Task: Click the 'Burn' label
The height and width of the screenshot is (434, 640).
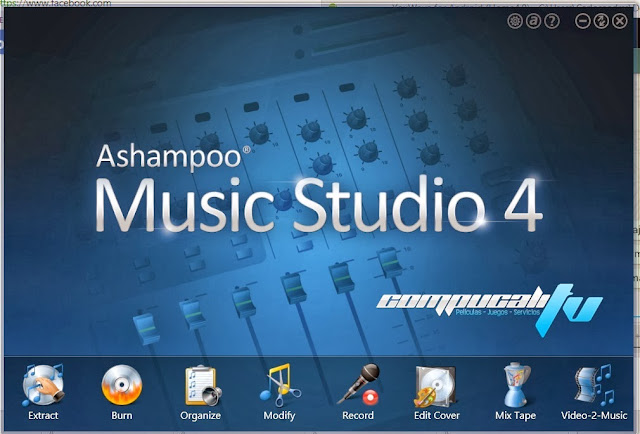Action: (x=122, y=416)
